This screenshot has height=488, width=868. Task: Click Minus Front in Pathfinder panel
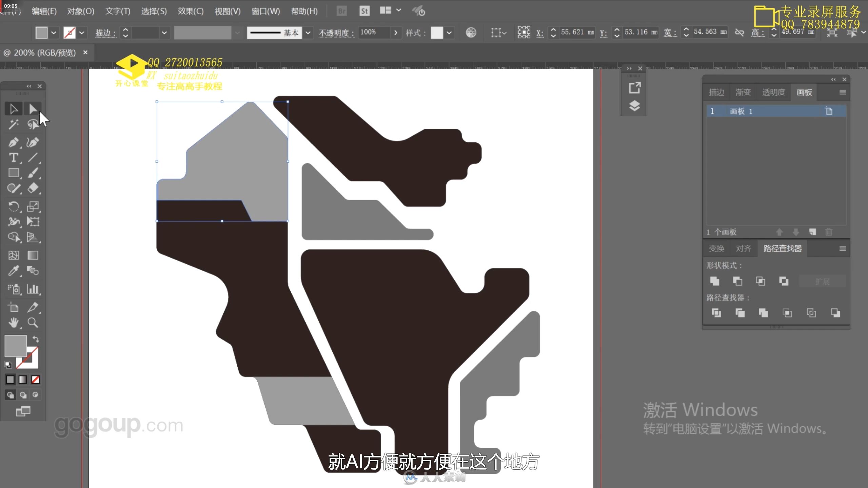(x=737, y=281)
